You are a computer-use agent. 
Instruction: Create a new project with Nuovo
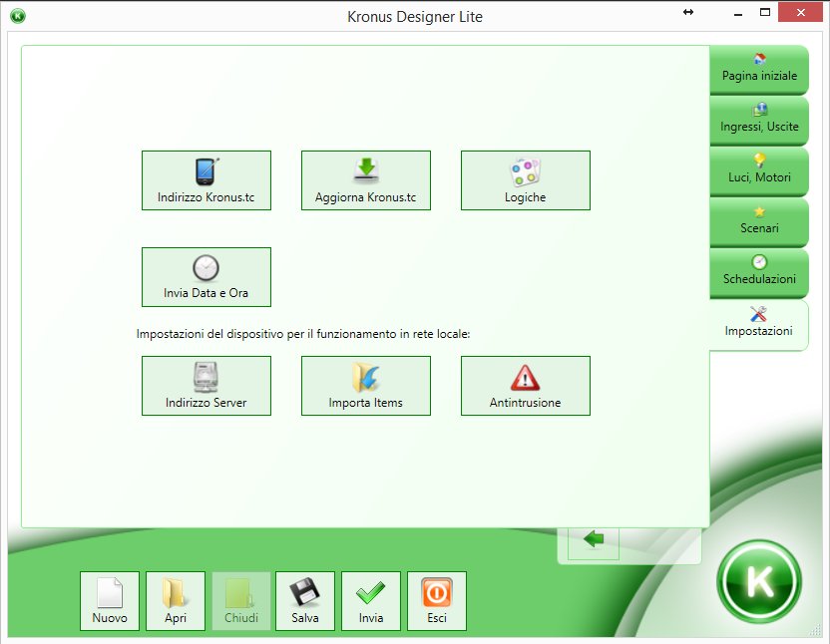coord(110,601)
